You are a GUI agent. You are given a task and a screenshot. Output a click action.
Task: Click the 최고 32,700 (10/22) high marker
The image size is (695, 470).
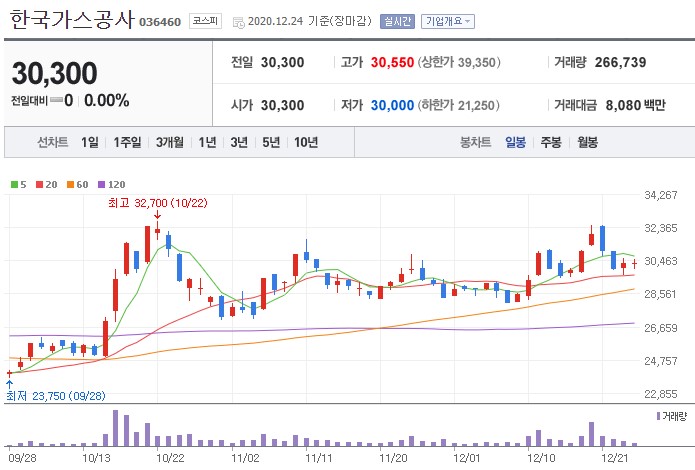coord(158,203)
